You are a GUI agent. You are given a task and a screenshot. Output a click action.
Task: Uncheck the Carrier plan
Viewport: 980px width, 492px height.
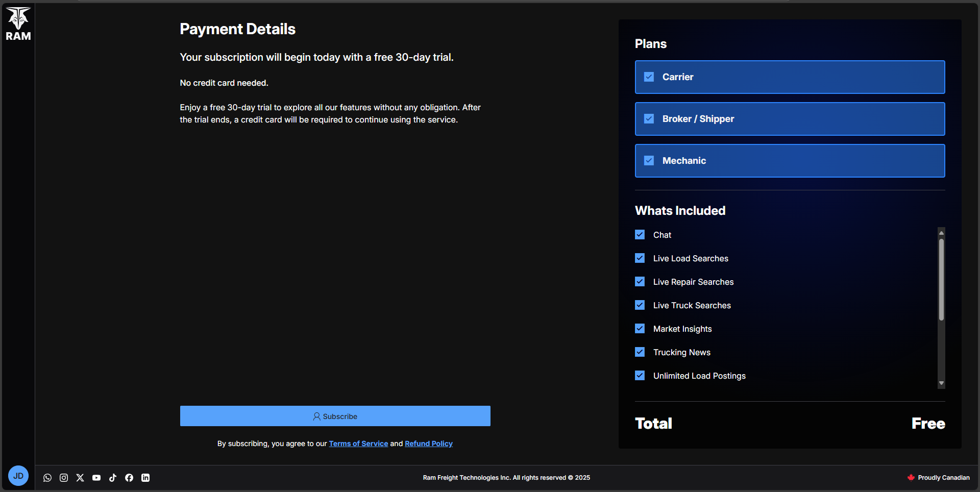[x=649, y=77]
